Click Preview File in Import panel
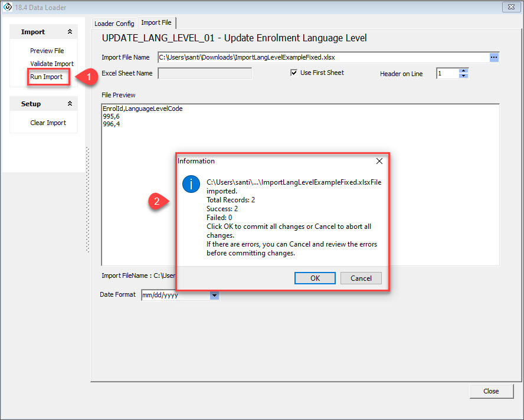524x420 pixels. click(x=47, y=51)
